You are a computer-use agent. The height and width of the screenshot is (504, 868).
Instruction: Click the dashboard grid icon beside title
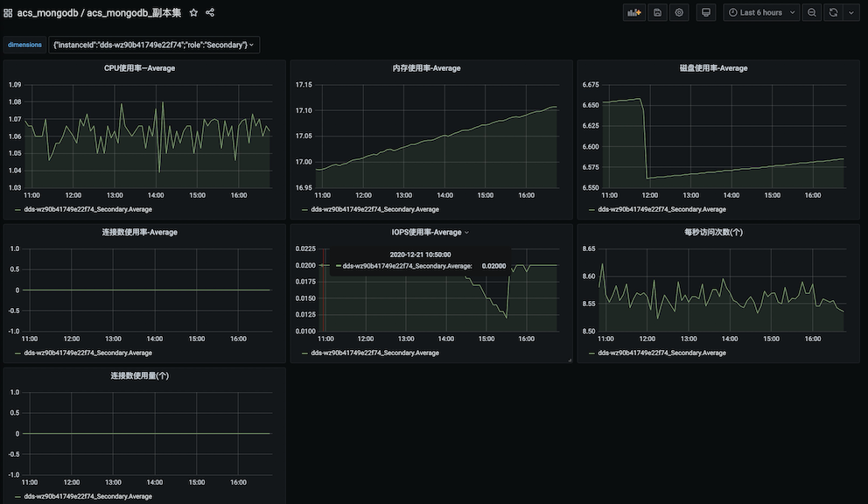point(8,13)
